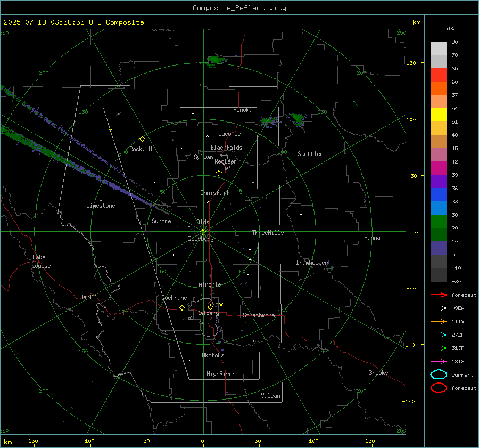Image resolution: width=479 pixels, height=448 pixels.
Task: Select the RedDeer city label
Action: click(x=226, y=161)
